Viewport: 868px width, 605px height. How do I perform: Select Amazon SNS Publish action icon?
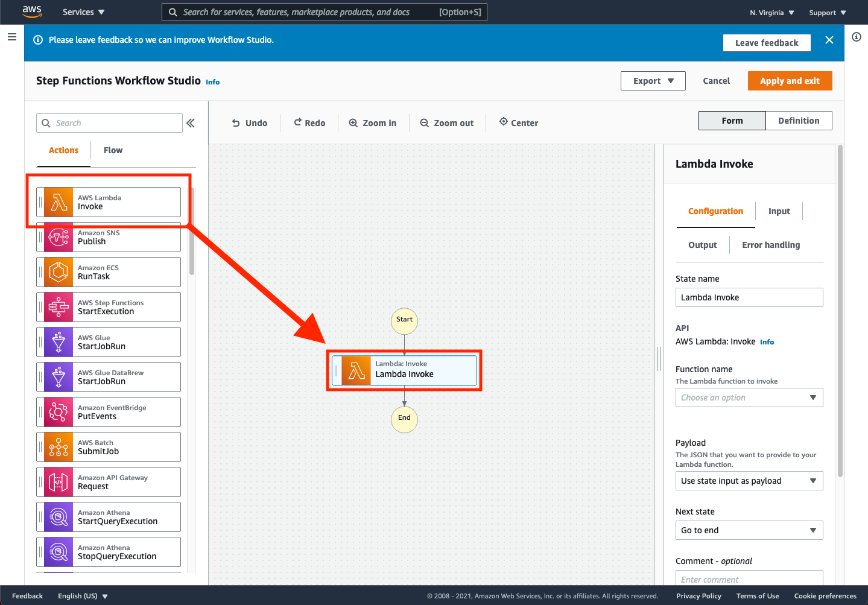tap(59, 237)
